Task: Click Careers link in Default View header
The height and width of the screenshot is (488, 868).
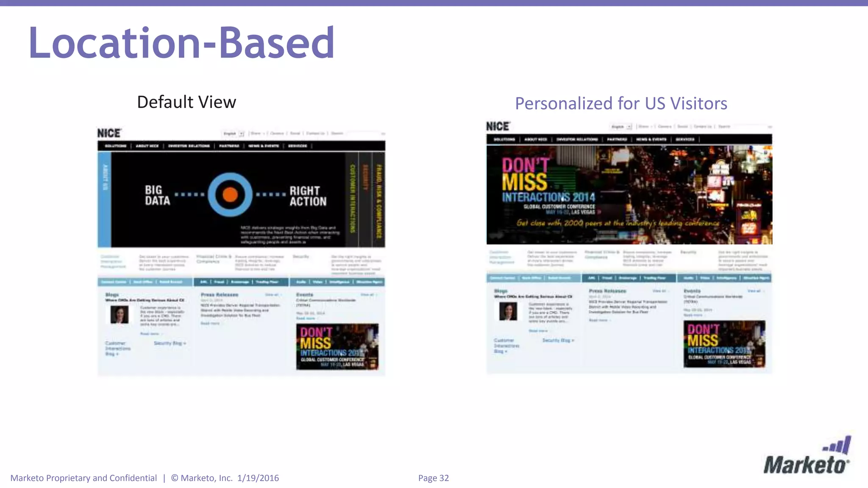Action: point(277,133)
